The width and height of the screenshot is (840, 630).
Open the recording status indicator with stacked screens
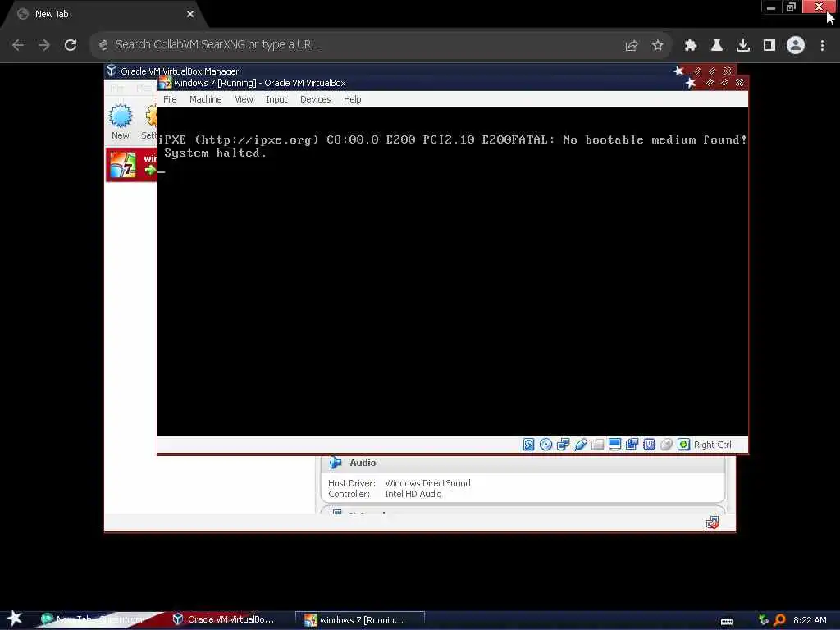point(632,444)
